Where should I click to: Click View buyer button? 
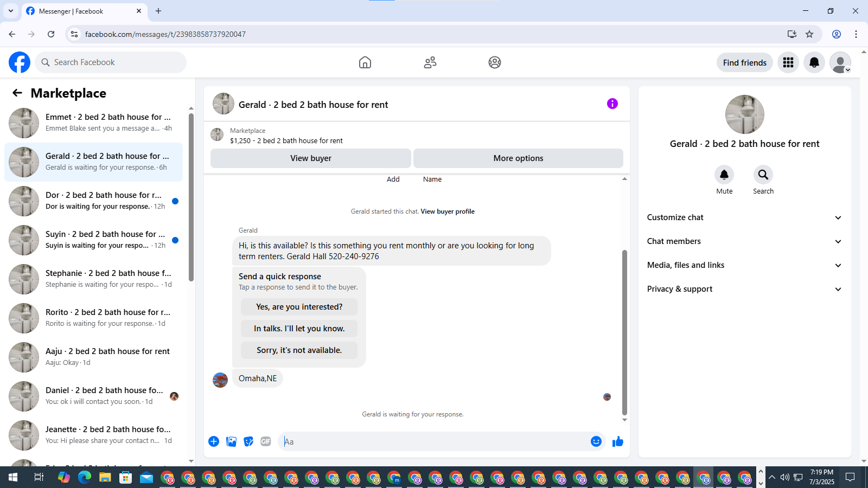(x=311, y=158)
